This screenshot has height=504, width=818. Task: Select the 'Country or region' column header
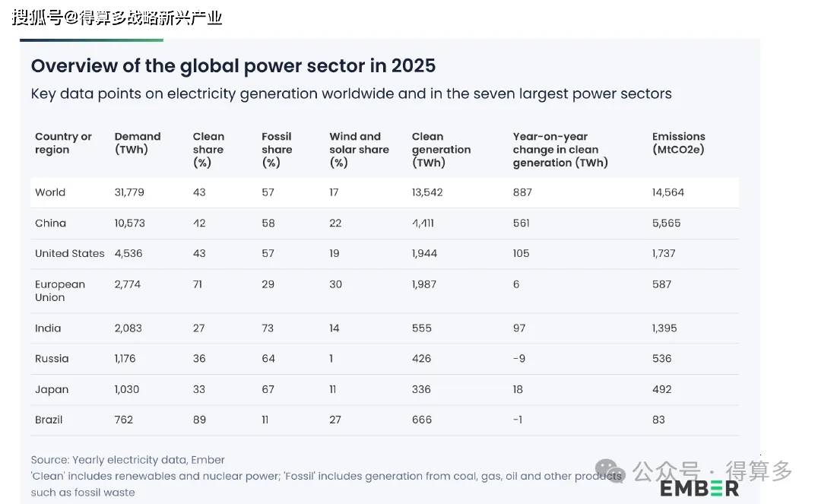(x=63, y=143)
